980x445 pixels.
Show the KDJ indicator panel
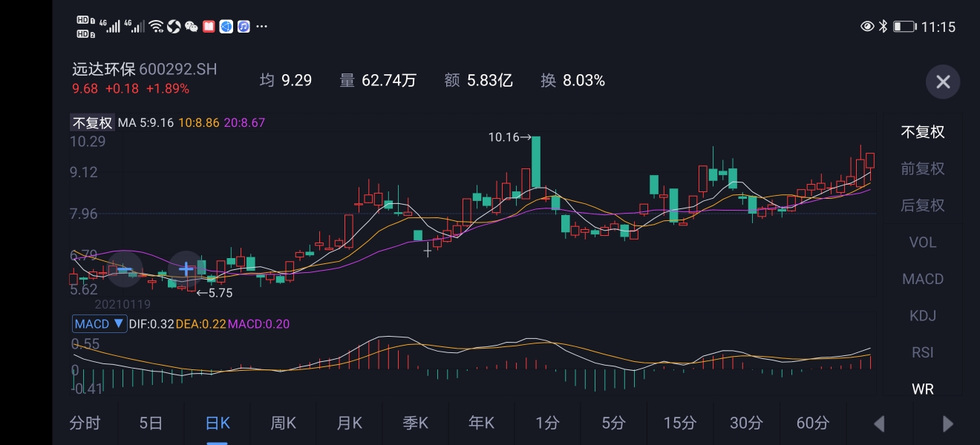[922, 315]
